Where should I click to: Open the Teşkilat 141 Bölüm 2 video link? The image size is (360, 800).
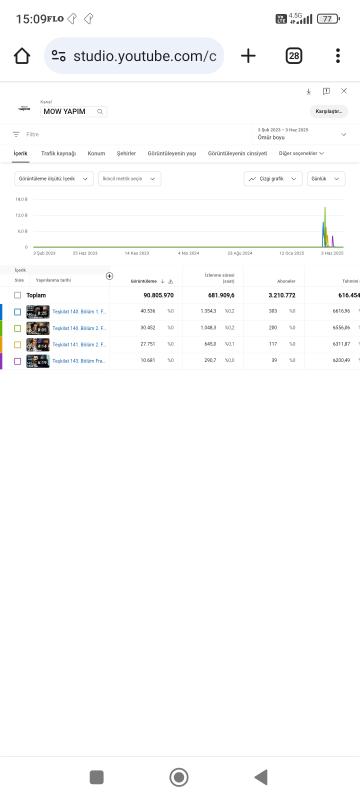[79, 345]
